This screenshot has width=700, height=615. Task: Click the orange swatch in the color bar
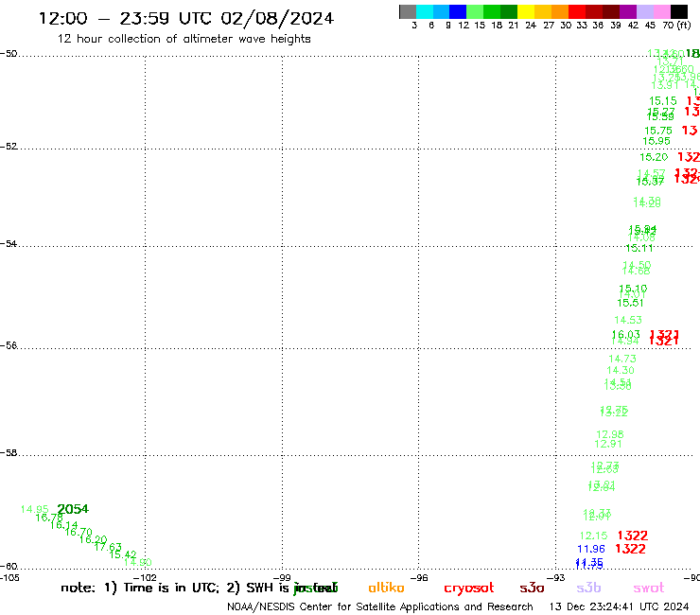[560, 11]
